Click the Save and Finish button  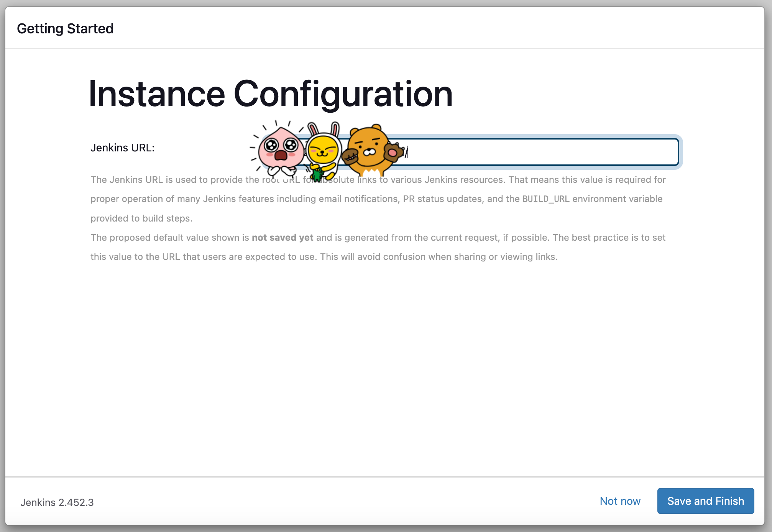[x=706, y=501]
